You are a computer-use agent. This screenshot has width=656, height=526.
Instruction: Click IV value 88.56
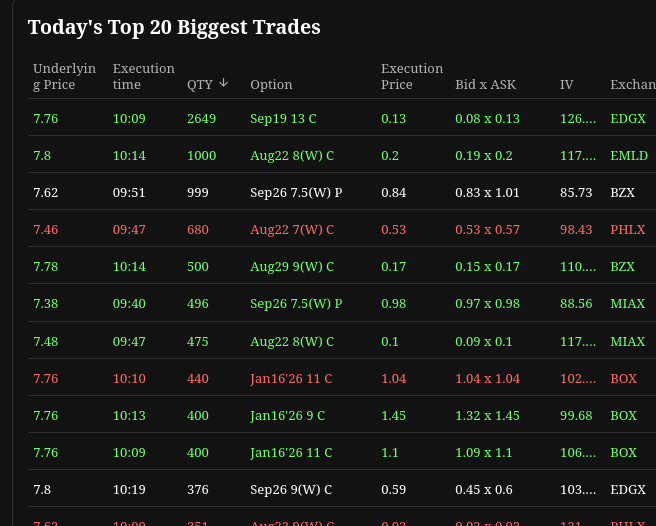[576, 304]
